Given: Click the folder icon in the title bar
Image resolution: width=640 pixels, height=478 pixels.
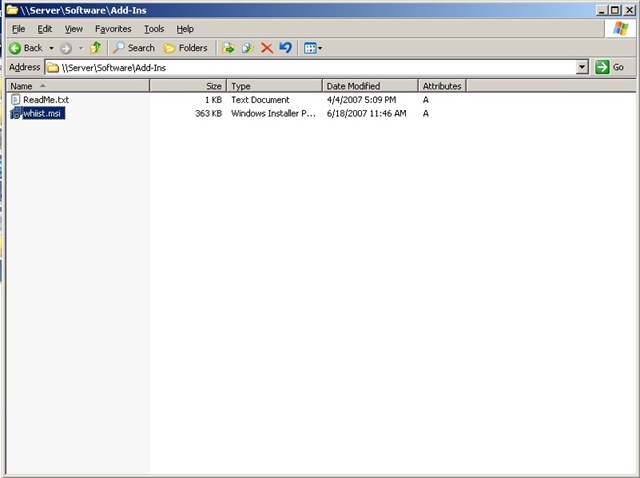Looking at the screenshot, I should point(12,10).
